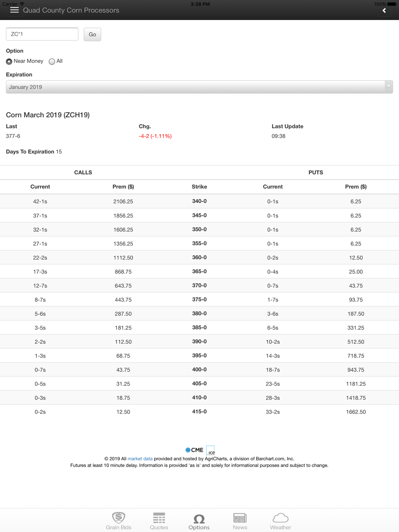Click the Wi-Fi signal icon in status bar
Viewport: 399px width, 532px height.
22,4
